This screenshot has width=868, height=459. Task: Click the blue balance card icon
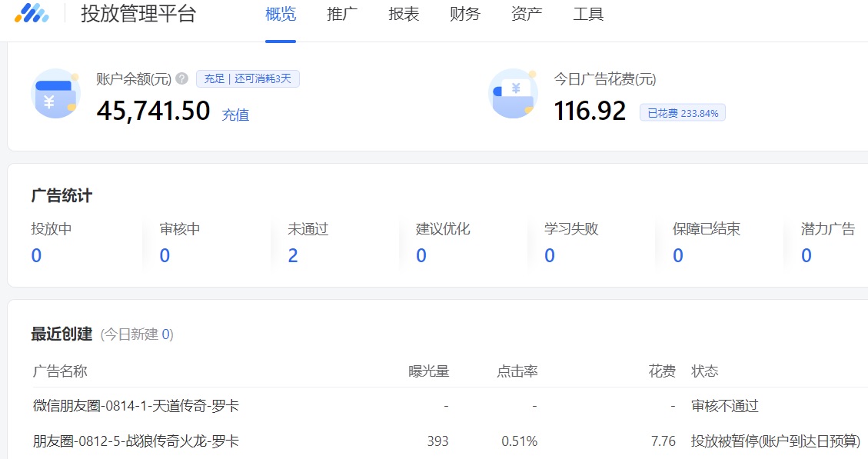point(55,94)
